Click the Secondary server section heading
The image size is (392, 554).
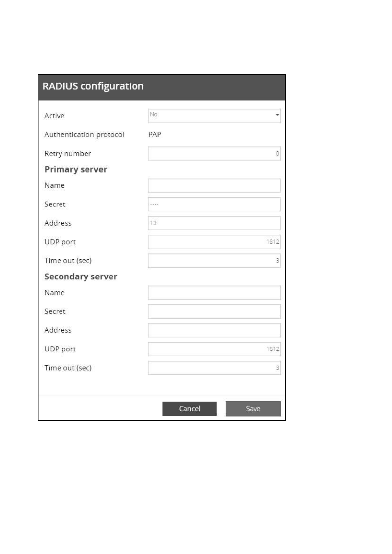pyautogui.click(x=81, y=277)
